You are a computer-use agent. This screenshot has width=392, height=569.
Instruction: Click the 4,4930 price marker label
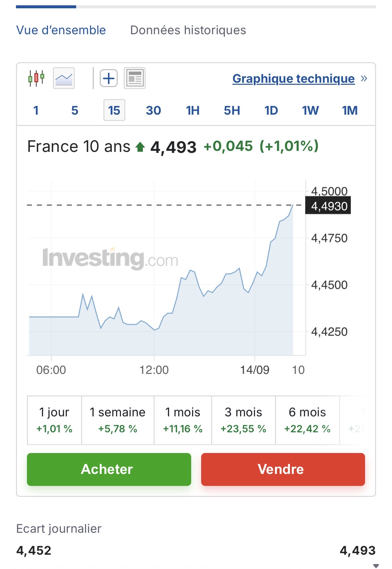pyautogui.click(x=328, y=206)
